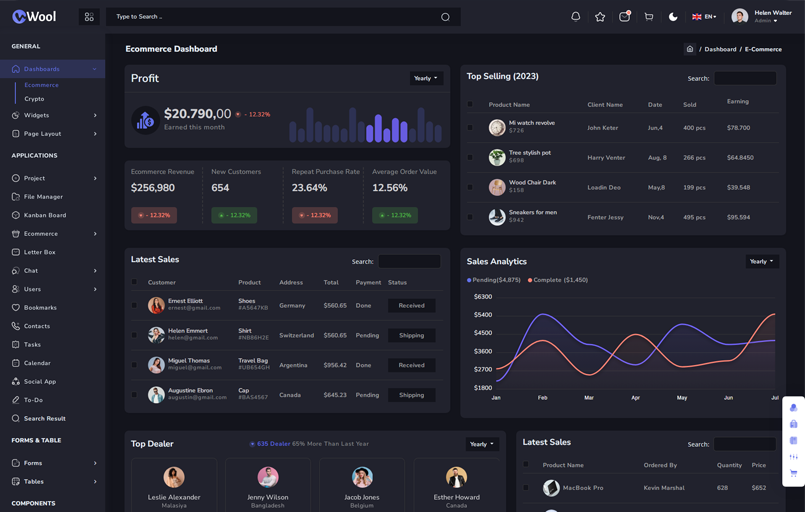Select the checkbox next to Ernest Elliott
Viewport: 805px width, 512px height.
click(x=135, y=305)
